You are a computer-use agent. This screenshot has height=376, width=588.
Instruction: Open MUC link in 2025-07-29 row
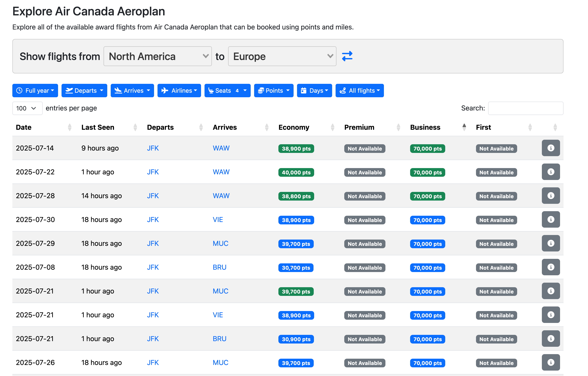[221, 243]
